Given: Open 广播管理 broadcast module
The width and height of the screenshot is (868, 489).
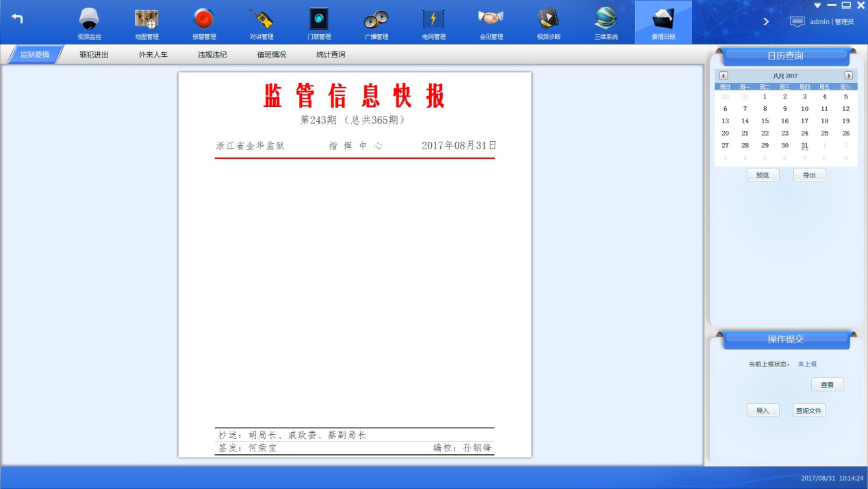Looking at the screenshot, I should (x=376, y=23).
